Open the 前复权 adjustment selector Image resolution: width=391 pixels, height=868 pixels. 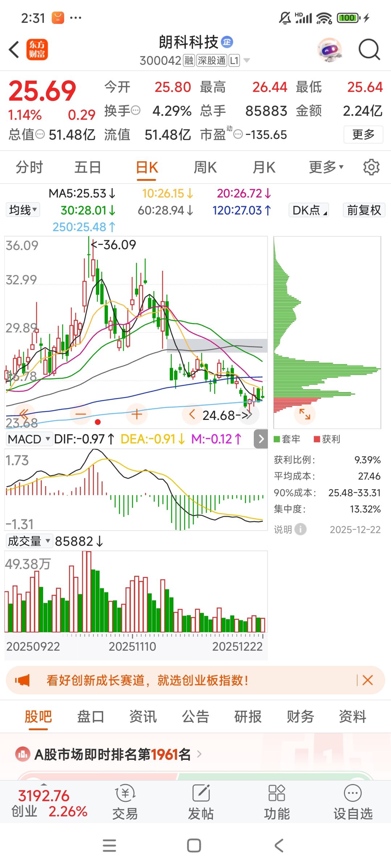[x=364, y=210]
